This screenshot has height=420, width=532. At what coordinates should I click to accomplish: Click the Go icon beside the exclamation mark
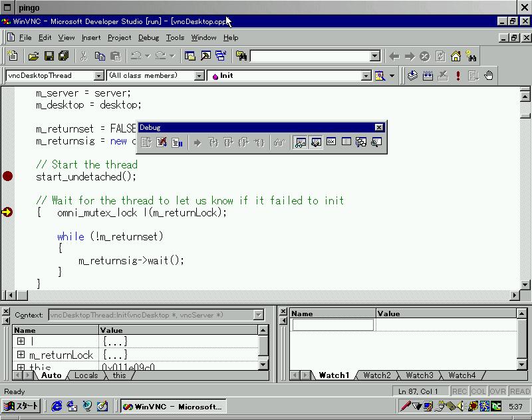coord(473,75)
